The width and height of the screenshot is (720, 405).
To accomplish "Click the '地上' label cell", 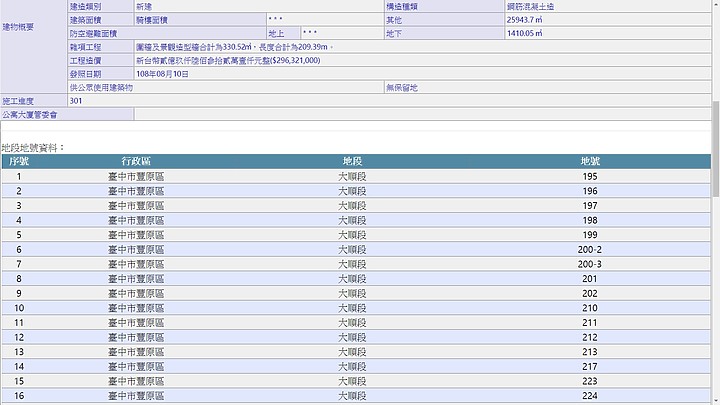I will click(x=283, y=34).
